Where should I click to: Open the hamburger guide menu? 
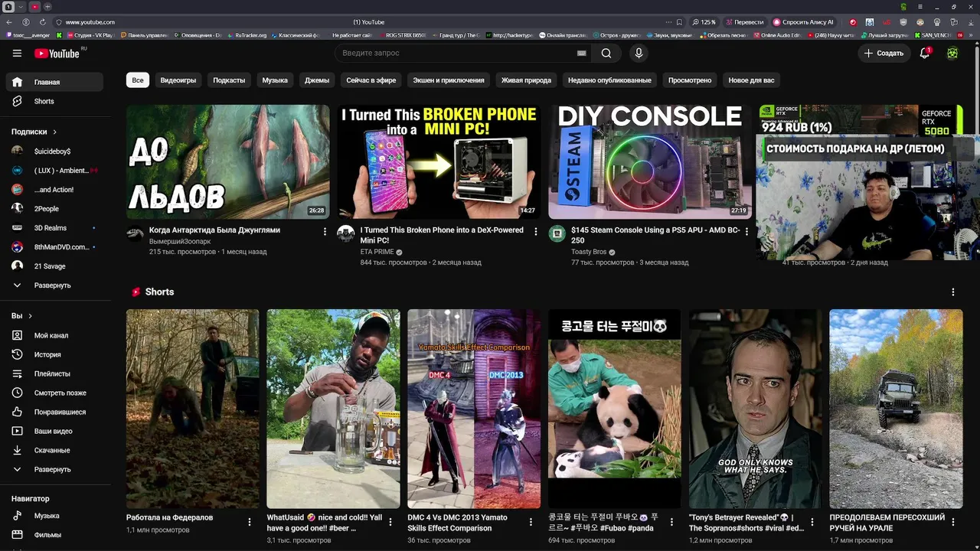pos(17,53)
